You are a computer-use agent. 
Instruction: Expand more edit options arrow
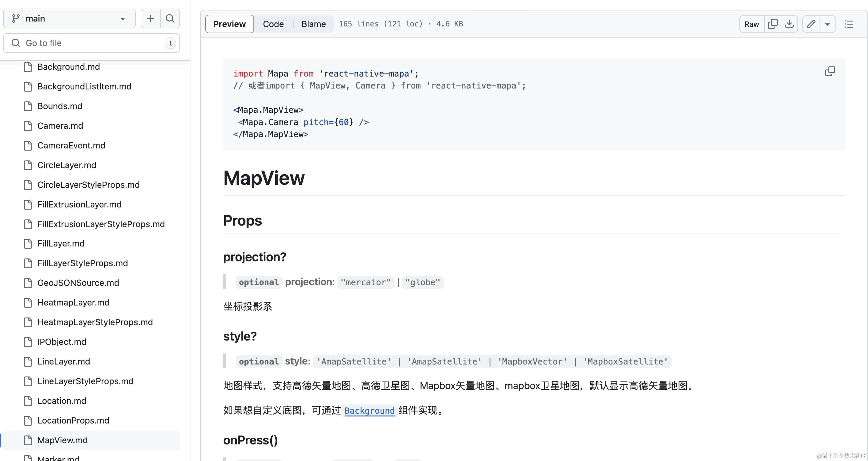(x=827, y=24)
